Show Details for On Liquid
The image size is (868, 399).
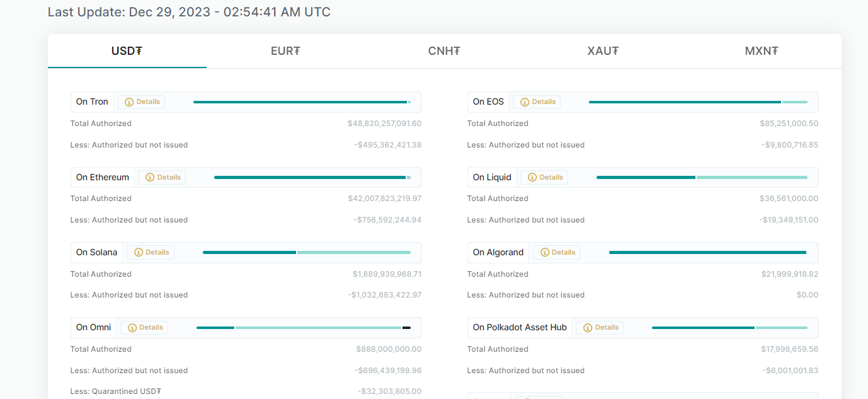(x=544, y=178)
